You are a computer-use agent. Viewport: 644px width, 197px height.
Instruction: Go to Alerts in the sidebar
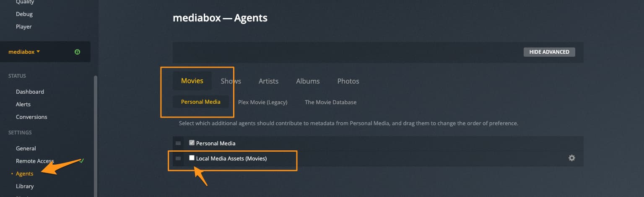pos(23,104)
